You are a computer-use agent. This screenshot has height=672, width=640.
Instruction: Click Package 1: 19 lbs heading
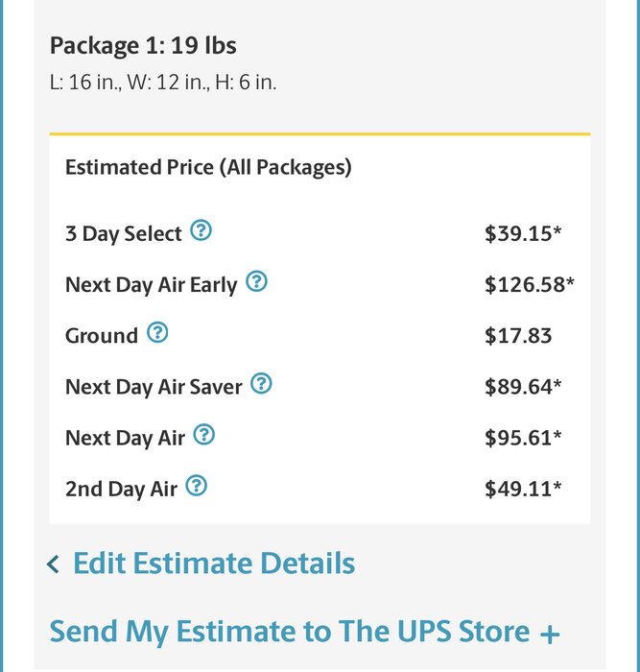[143, 45]
